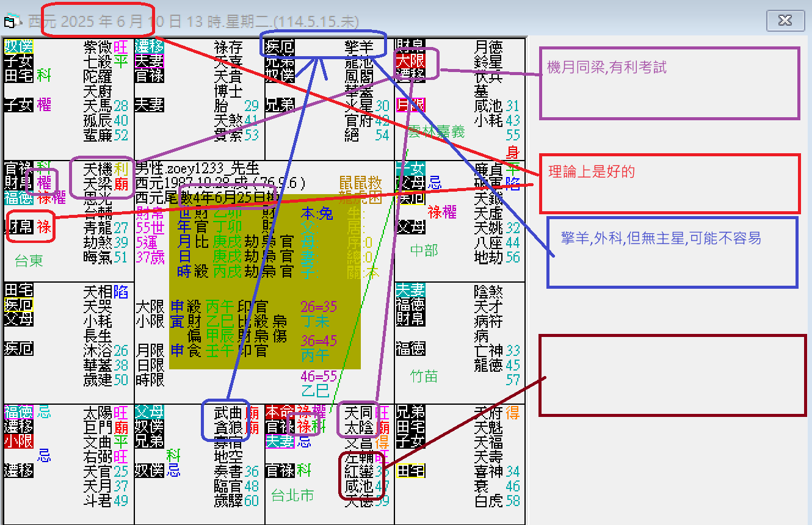812x525 pixels.
Task: Select the 中部 region label
Action: [x=424, y=250]
